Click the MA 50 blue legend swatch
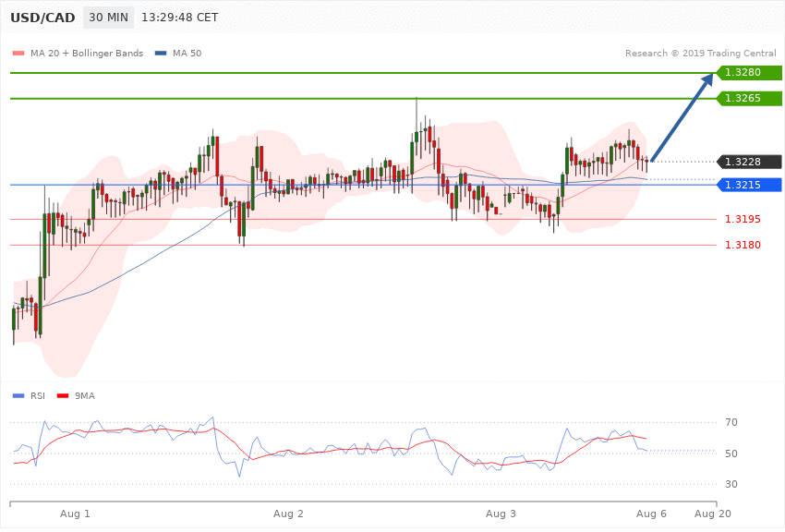This screenshot has height=532, width=785. tap(161, 53)
